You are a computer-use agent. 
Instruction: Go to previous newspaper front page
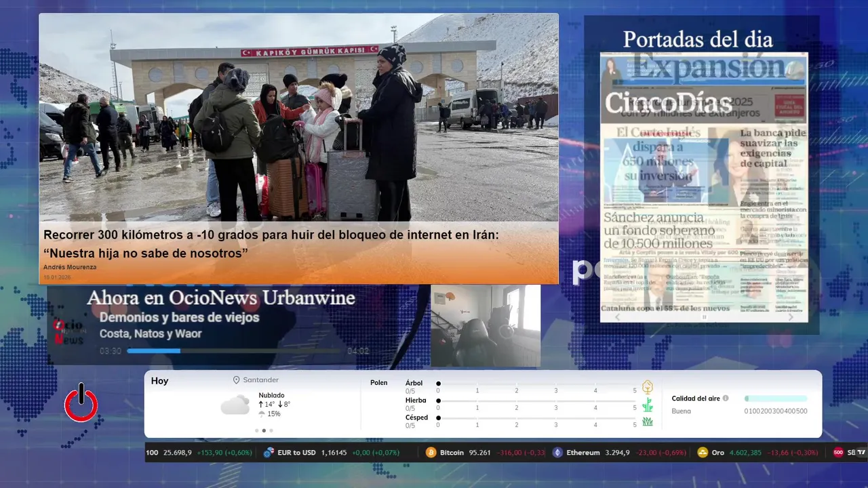click(617, 317)
